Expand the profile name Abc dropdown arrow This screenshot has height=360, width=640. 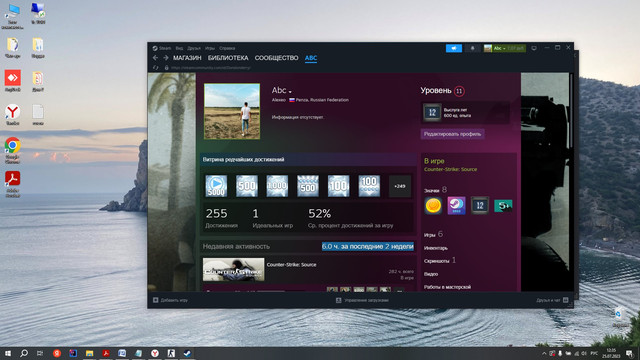tap(290, 92)
